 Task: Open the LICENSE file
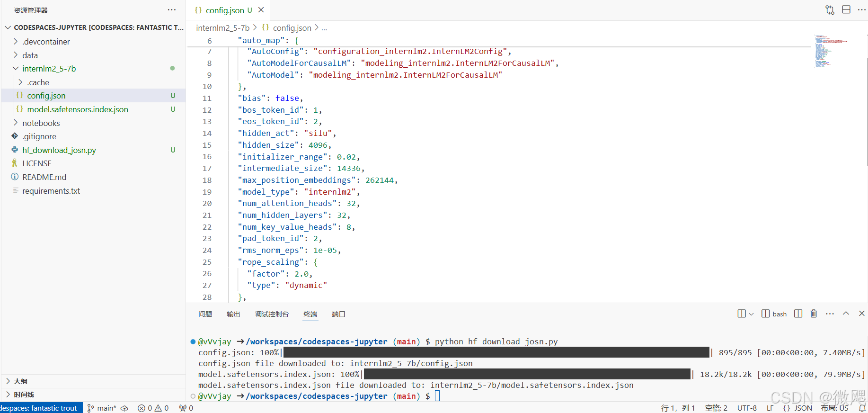[x=94, y=163]
